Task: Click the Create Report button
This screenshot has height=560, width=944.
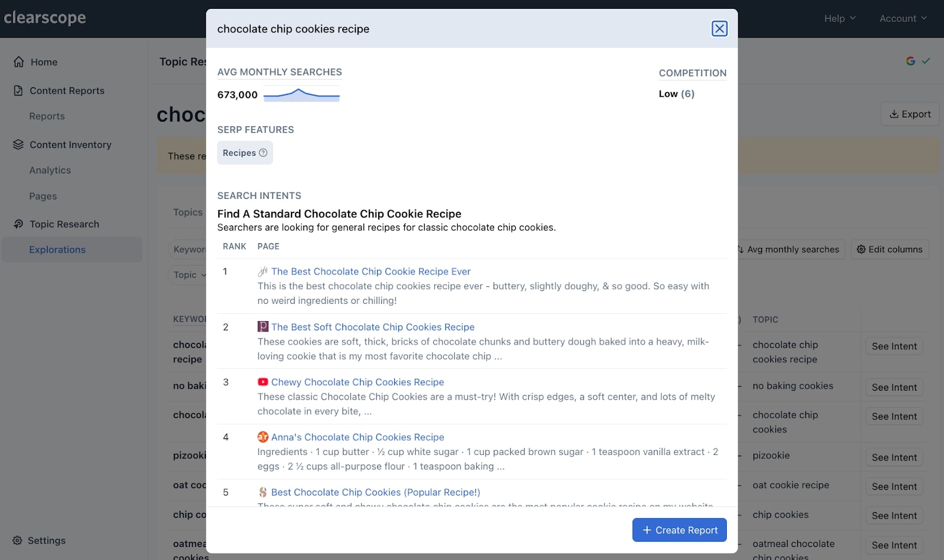Action: point(679,530)
